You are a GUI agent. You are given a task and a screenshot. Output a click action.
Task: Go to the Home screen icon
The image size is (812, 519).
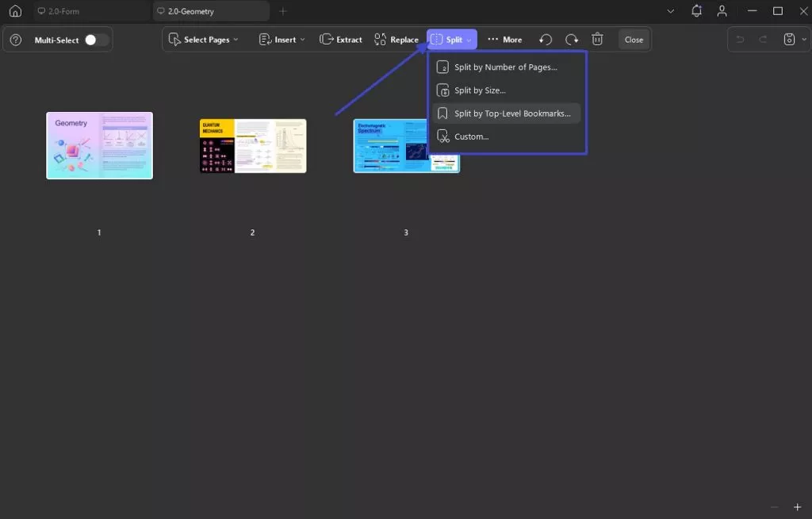click(15, 11)
